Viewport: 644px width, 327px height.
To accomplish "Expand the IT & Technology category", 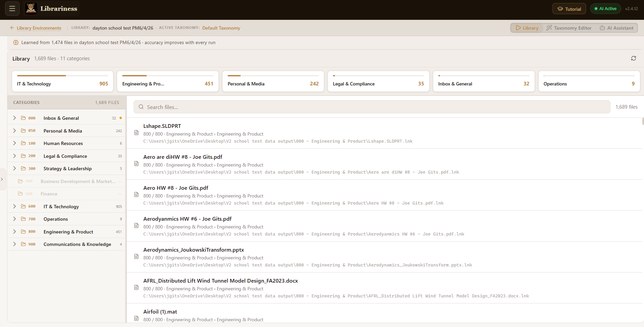I will (14, 206).
